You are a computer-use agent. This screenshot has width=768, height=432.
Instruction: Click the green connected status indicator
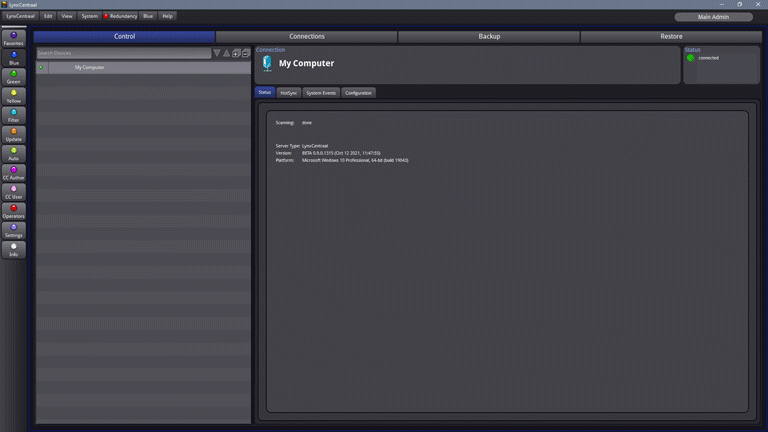pyautogui.click(x=691, y=58)
